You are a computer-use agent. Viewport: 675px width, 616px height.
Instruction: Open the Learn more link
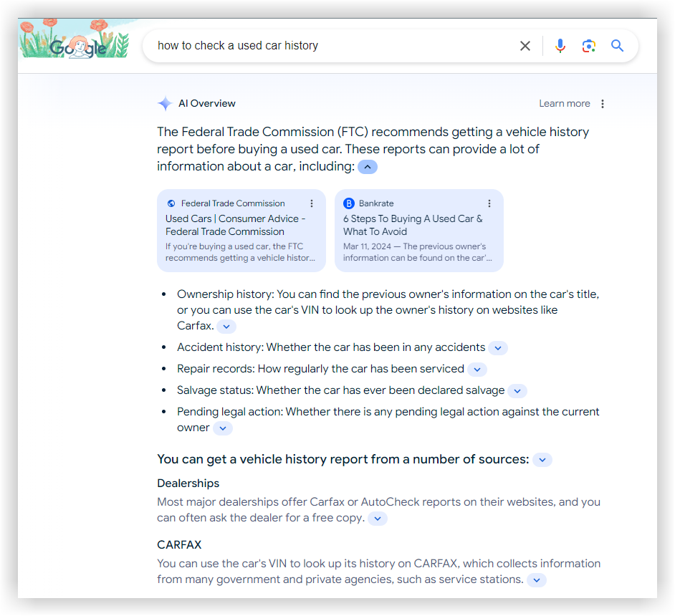point(565,104)
